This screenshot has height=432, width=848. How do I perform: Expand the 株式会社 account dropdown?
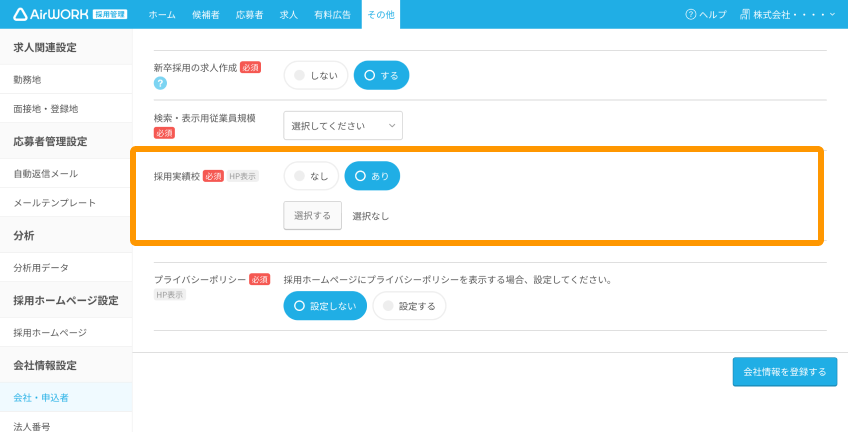click(x=788, y=15)
